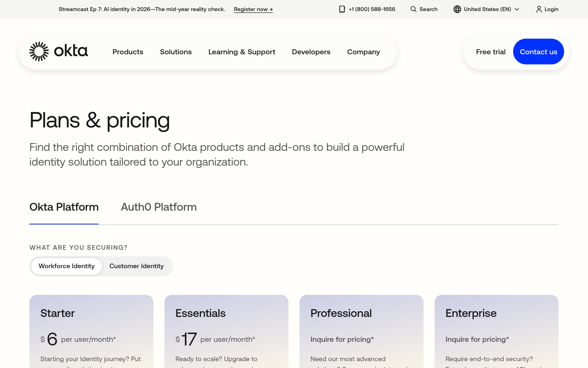Click the $17 per user/month price
Image resolution: width=588 pixels, height=368 pixels.
(x=215, y=339)
